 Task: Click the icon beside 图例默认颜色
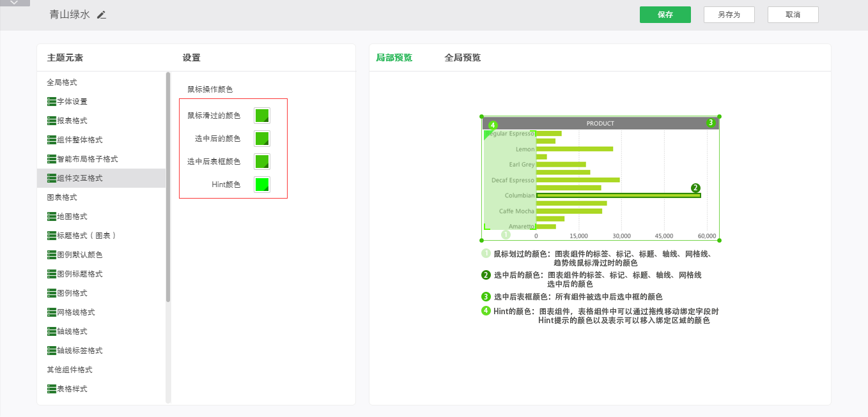[52, 255]
